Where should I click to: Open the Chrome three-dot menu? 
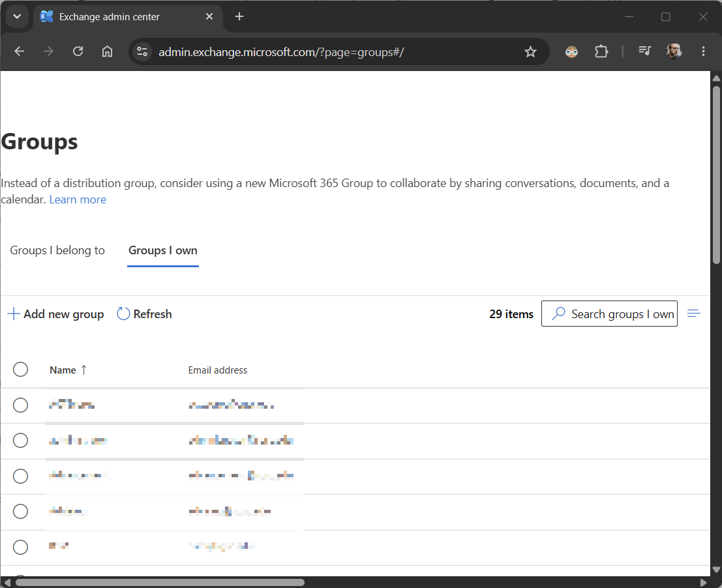pos(703,51)
